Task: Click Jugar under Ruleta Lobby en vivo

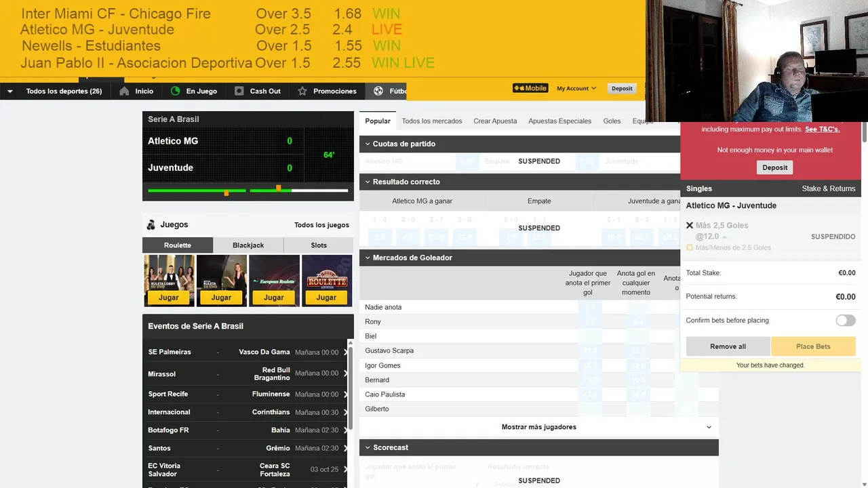Action: pyautogui.click(x=169, y=298)
